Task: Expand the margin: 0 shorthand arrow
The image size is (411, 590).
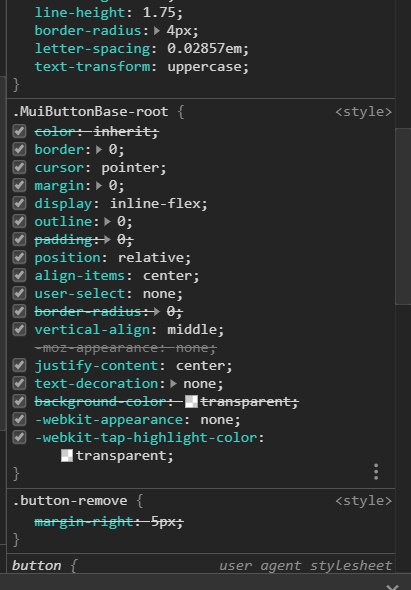Action: coord(99,186)
